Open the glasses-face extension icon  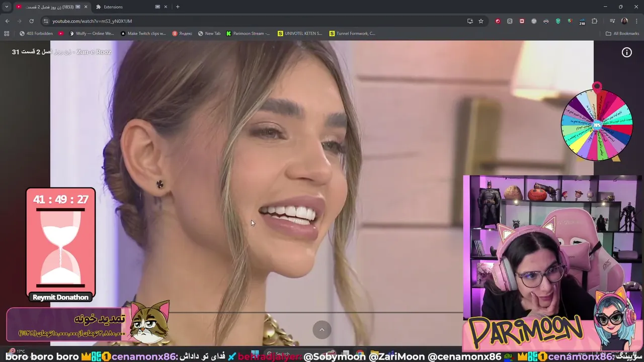pyautogui.click(x=546, y=21)
